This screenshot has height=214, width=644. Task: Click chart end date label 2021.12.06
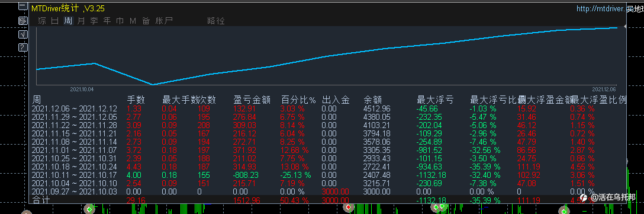(x=604, y=89)
